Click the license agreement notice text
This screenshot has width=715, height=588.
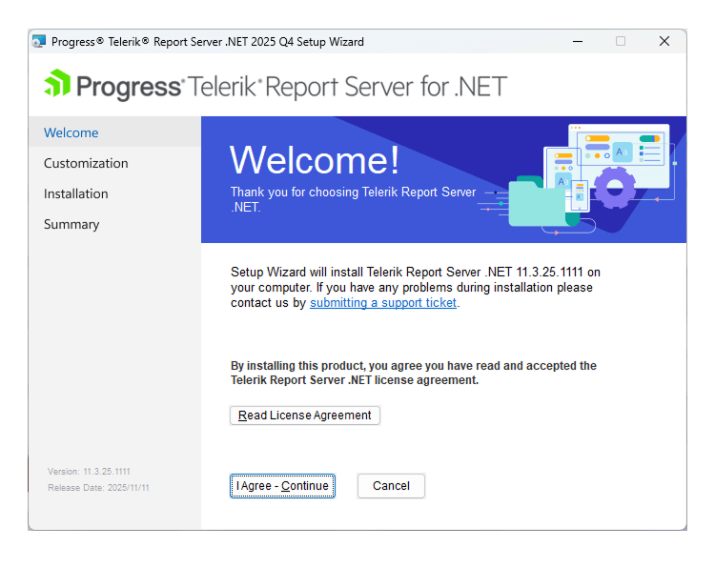[x=413, y=373]
